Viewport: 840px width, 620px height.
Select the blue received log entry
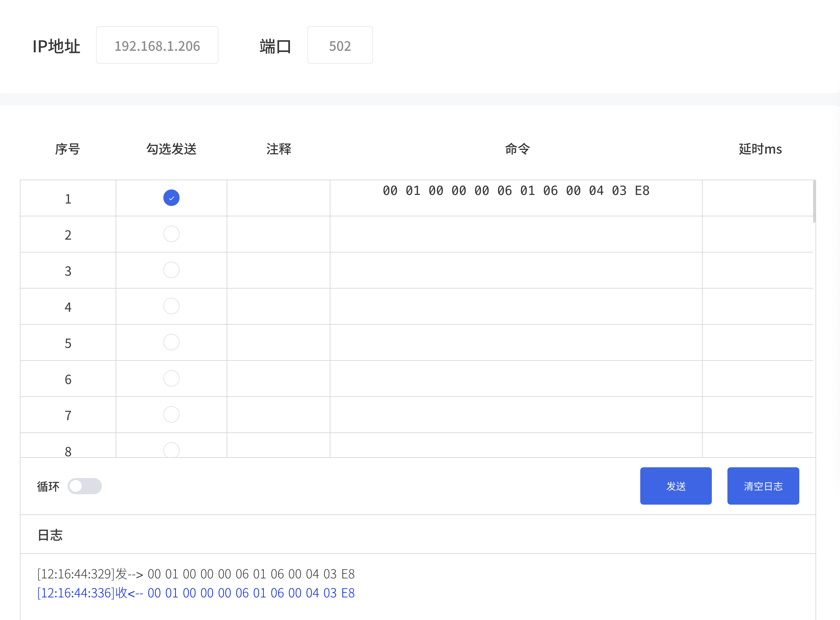pyautogui.click(x=195, y=593)
